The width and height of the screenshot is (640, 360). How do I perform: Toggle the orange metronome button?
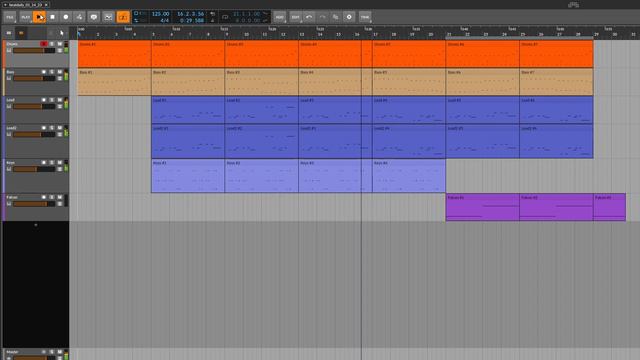(123, 17)
